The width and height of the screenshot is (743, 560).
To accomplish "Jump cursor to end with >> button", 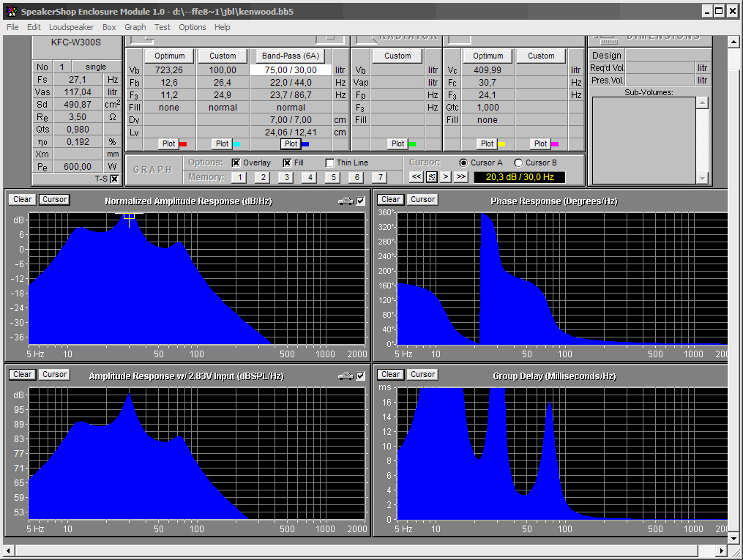I will [x=460, y=177].
